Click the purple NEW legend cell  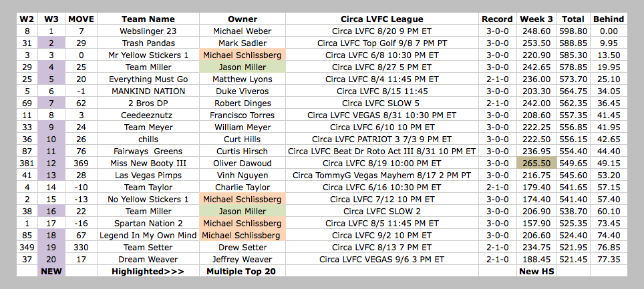[51, 271]
